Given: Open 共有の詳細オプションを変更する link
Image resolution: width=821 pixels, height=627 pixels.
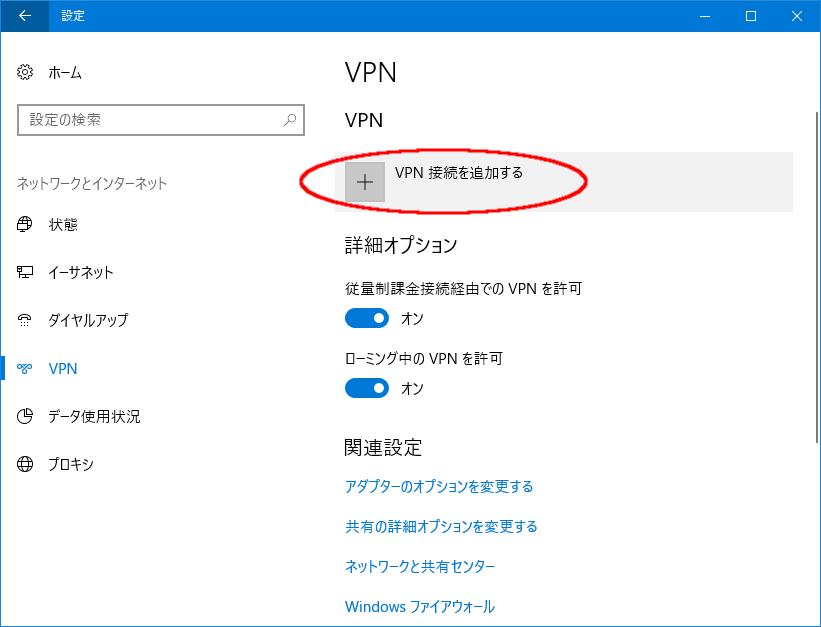Looking at the screenshot, I should tap(441, 527).
